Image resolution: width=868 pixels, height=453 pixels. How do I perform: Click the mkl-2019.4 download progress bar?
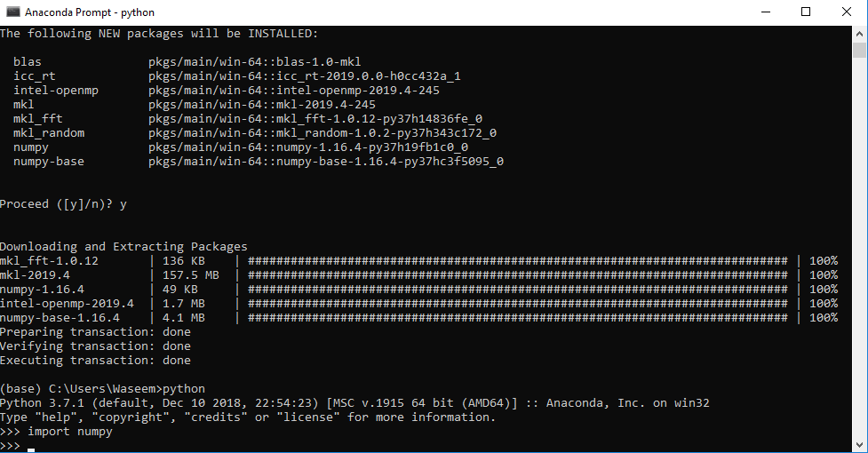(x=517, y=275)
